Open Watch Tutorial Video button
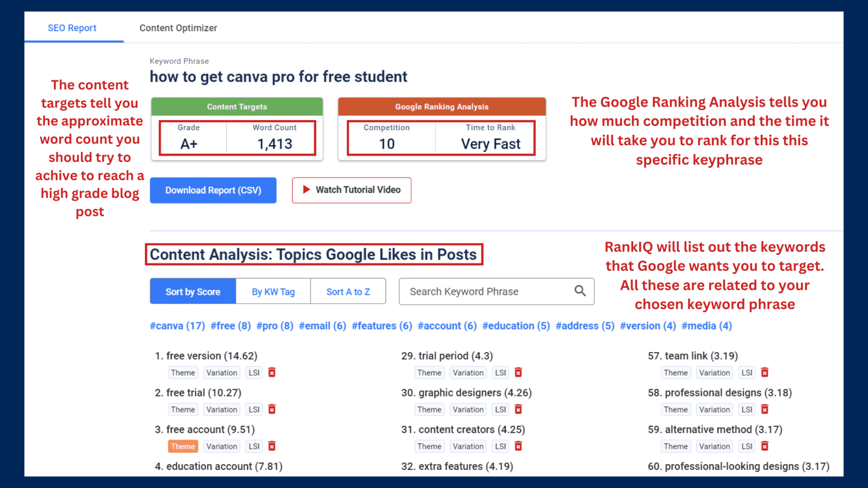Screen dimensions: 868x488 click(x=351, y=190)
